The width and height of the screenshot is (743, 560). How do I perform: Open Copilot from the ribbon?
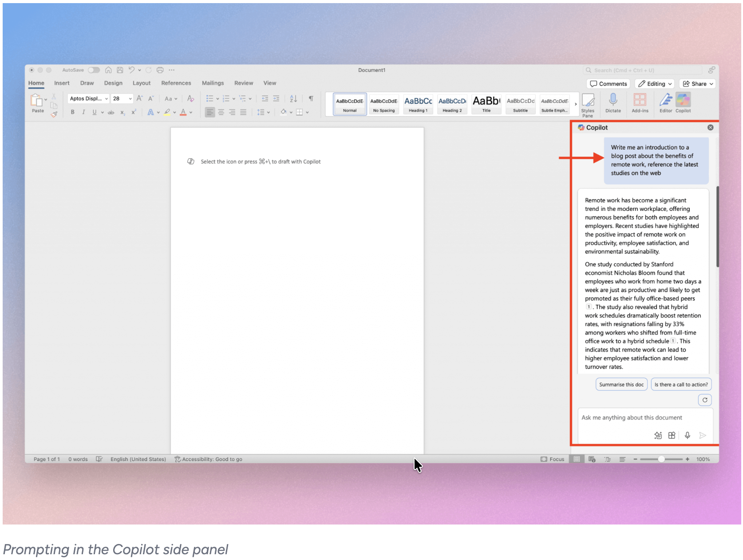click(x=683, y=103)
